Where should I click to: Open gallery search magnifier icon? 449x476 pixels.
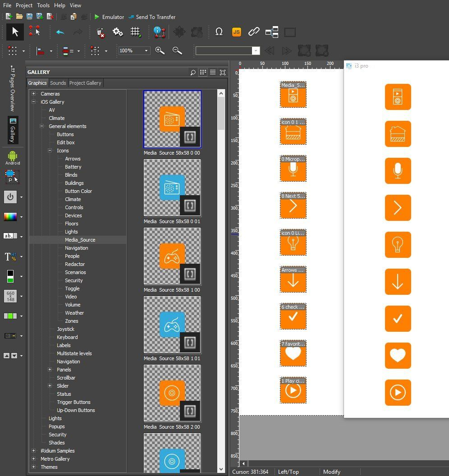193,73
